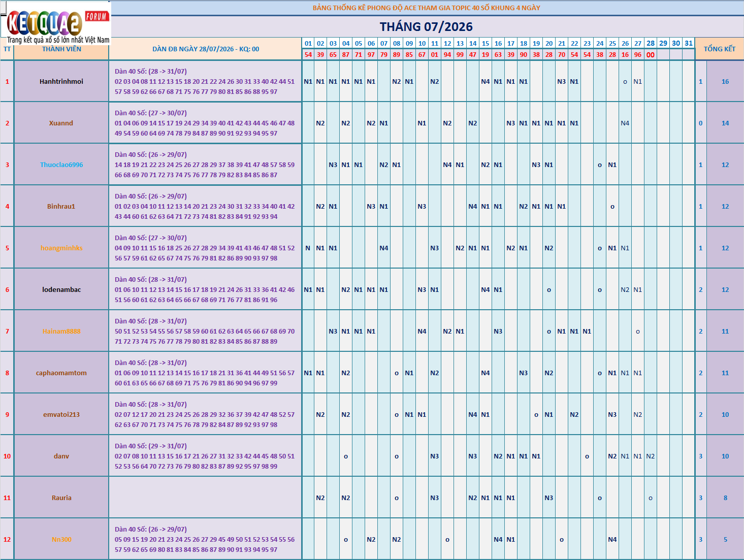Viewport: 744px width, 560px height.
Task: Select the bold day 28 column header
Action: point(651,43)
